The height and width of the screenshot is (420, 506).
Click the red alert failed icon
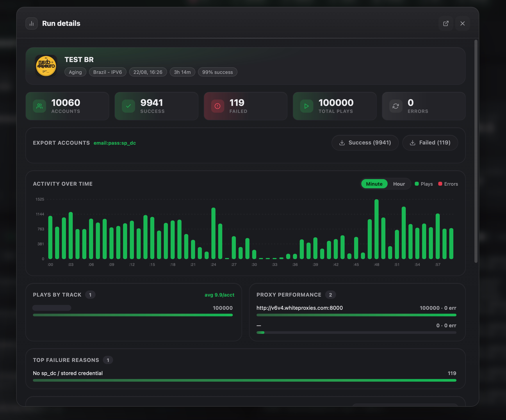pyautogui.click(x=217, y=106)
